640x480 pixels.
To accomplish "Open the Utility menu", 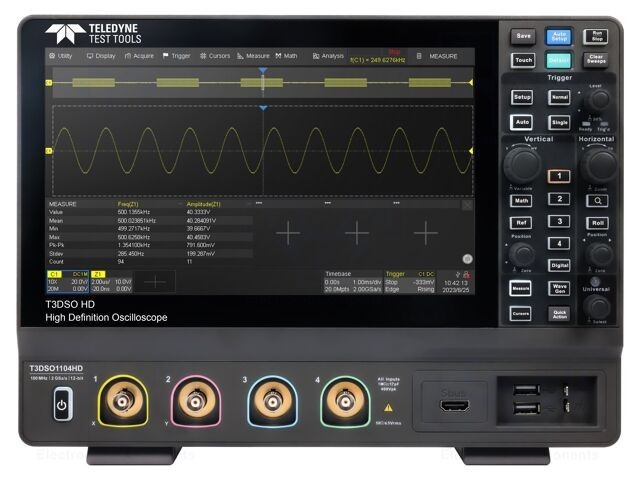I will tap(61, 56).
